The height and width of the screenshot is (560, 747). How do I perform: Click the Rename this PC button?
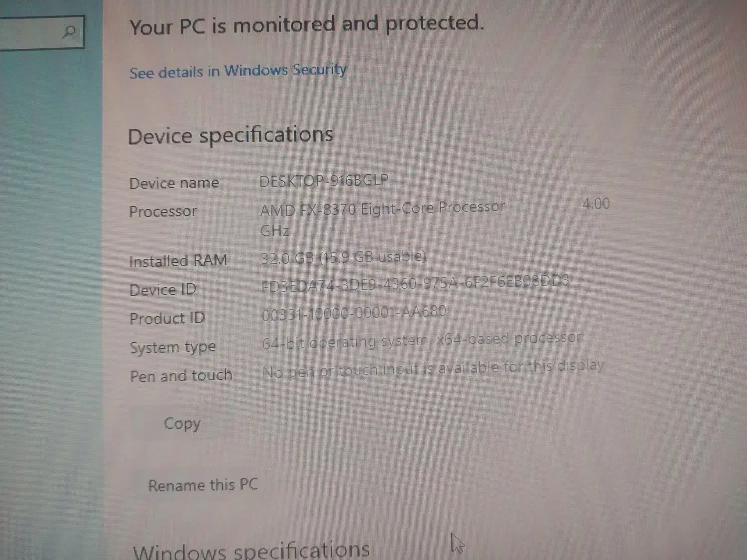[x=203, y=485]
